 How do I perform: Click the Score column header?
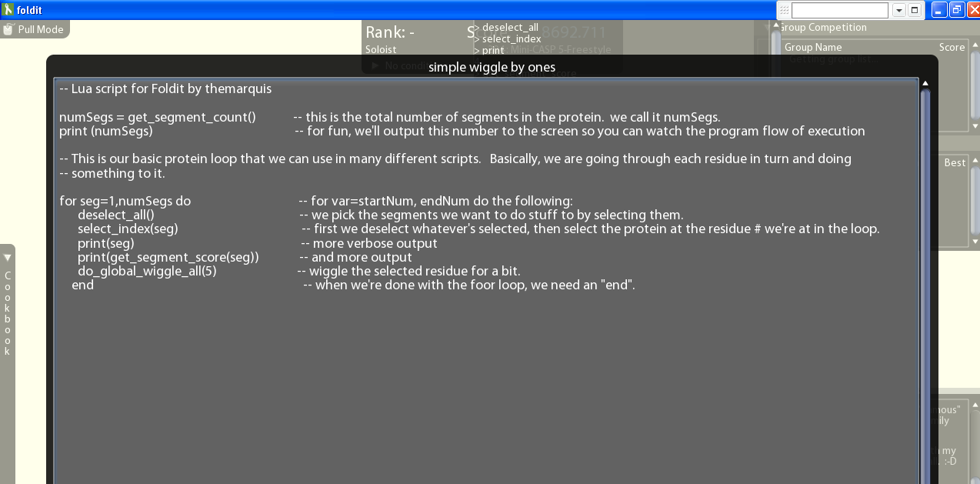pyautogui.click(x=952, y=48)
